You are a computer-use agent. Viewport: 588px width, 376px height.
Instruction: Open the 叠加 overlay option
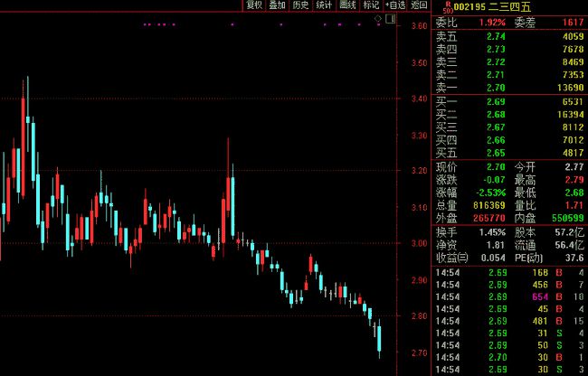[x=278, y=5]
